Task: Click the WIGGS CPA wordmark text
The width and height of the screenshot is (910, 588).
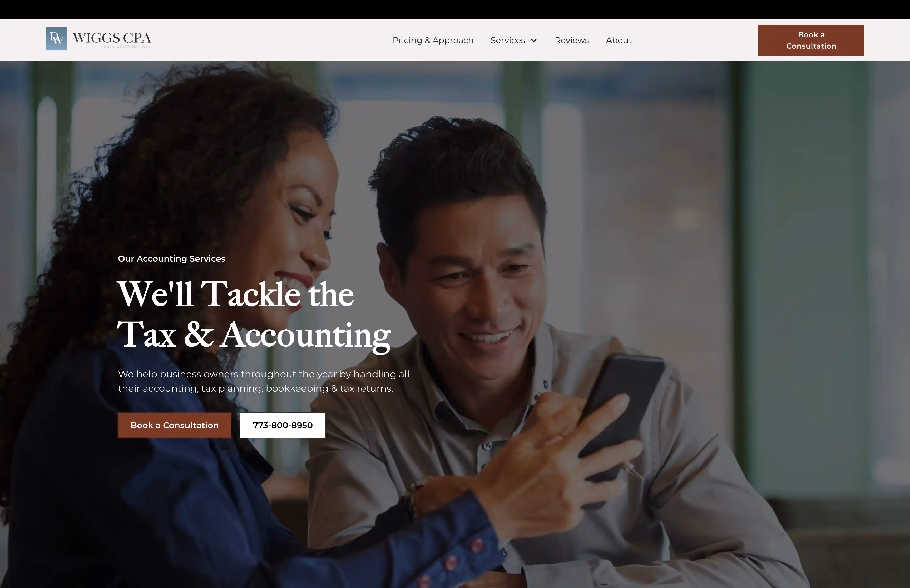Action: click(x=112, y=37)
